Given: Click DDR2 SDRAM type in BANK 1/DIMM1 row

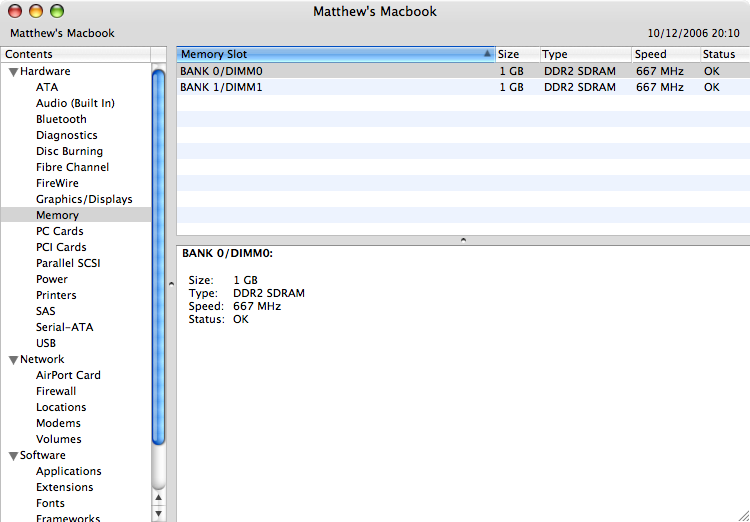Looking at the screenshot, I should [x=580, y=88].
